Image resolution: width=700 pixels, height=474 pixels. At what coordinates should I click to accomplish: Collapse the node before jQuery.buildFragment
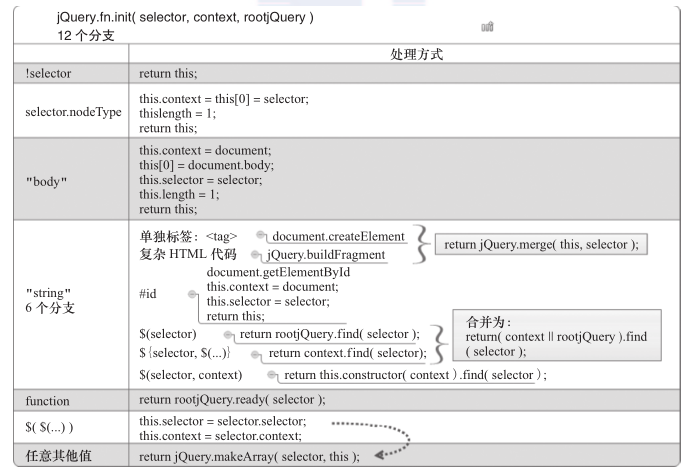click(255, 254)
